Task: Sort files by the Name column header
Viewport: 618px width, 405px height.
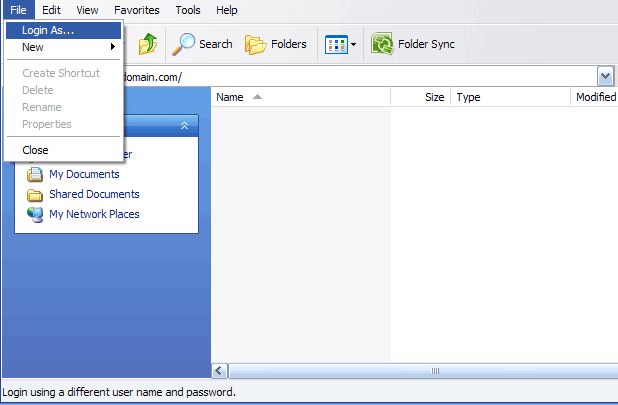Action: 300,97
